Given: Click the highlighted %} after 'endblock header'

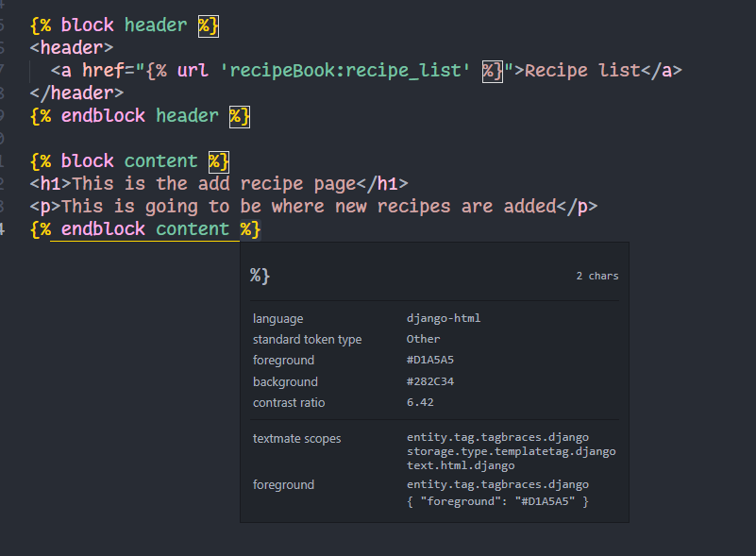Looking at the screenshot, I should pyautogui.click(x=240, y=117).
